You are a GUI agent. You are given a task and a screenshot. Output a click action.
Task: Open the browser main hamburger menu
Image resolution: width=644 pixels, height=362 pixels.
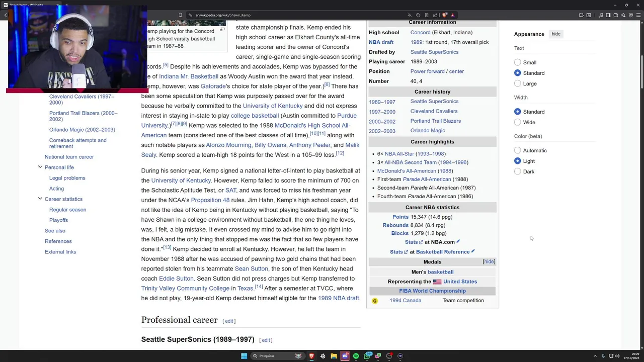pyautogui.click(x=638, y=15)
